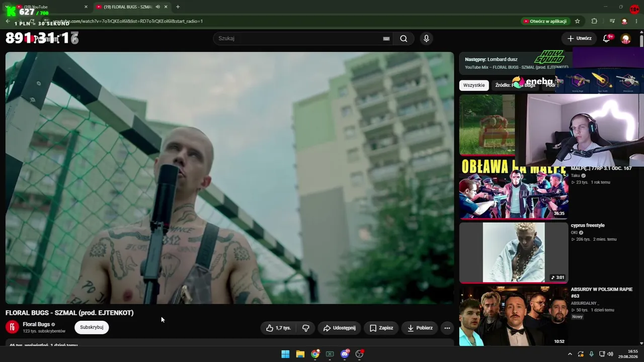Open Windows Start menu

point(285,354)
